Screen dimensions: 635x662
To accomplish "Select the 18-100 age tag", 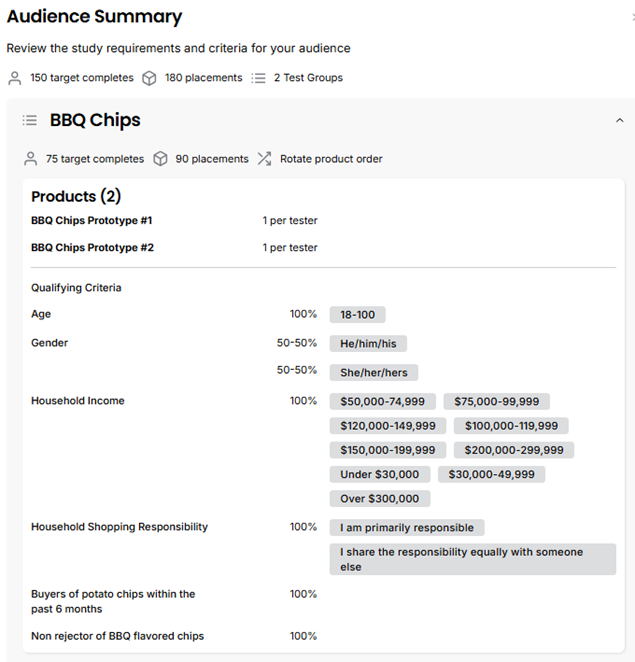I will tap(357, 315).
